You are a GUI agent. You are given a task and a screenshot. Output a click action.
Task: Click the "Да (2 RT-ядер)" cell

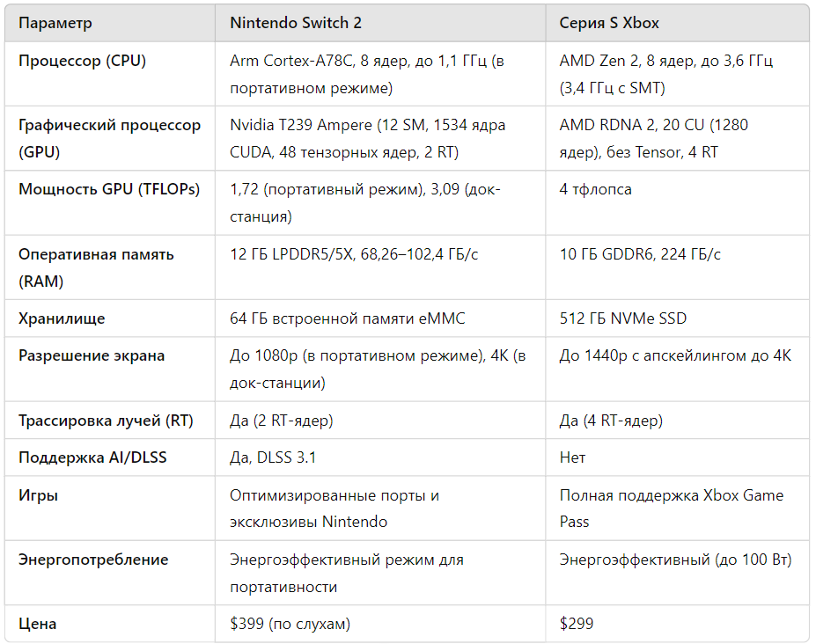(x=281, y=421)
